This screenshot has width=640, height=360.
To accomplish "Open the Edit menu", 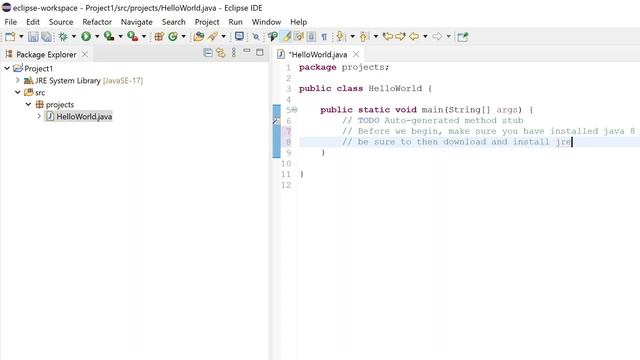I will [x=33, y=22].
